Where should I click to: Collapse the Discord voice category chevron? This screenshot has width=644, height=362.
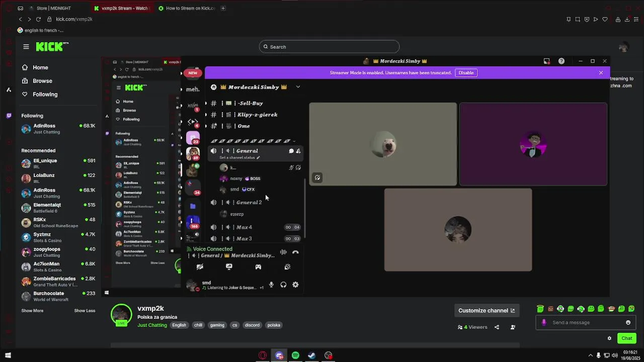click(294, 141)
